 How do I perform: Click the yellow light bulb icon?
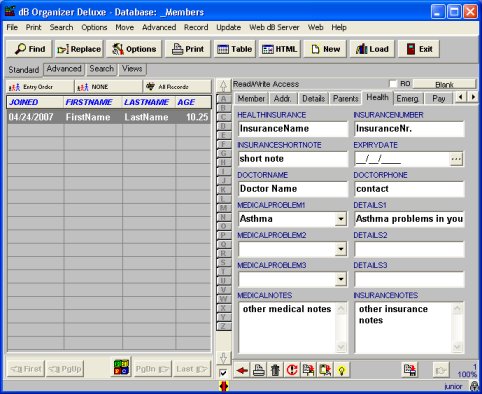pyautogui.click(x=342, y=370)
